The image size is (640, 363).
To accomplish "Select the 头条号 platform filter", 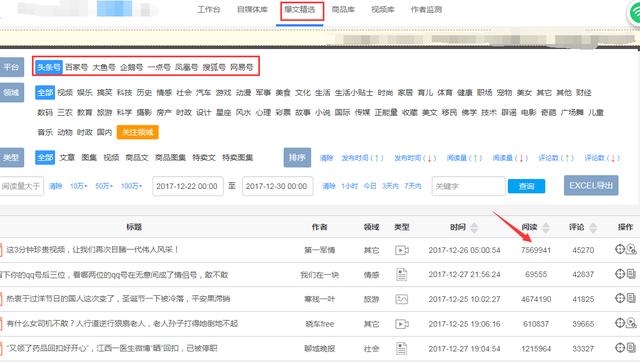I will click(x=49, y=67).
